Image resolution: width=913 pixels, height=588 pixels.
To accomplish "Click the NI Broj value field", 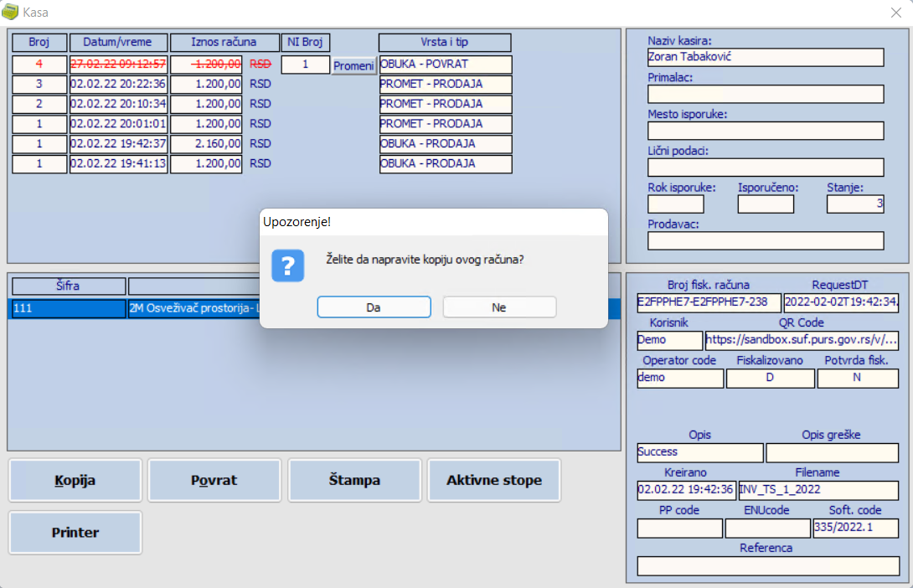I will click(305, 64).
